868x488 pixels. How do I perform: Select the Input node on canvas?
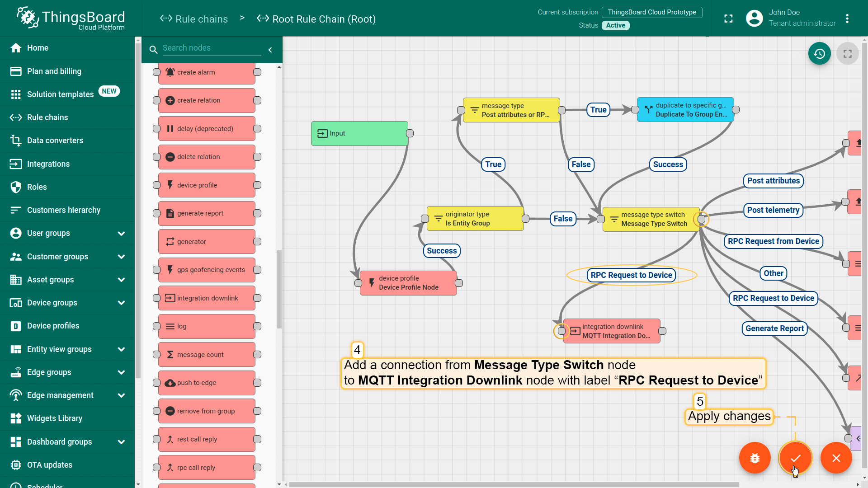click(359, 133)
